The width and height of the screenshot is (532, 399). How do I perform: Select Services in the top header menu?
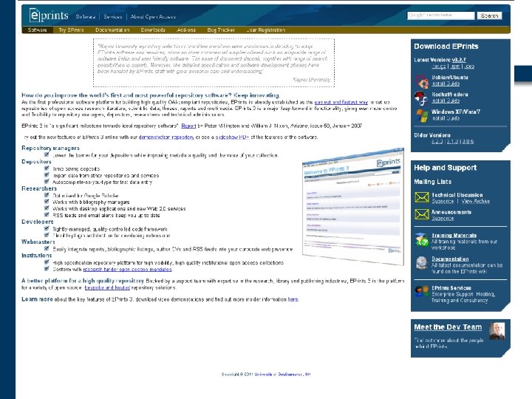point(112,16)
